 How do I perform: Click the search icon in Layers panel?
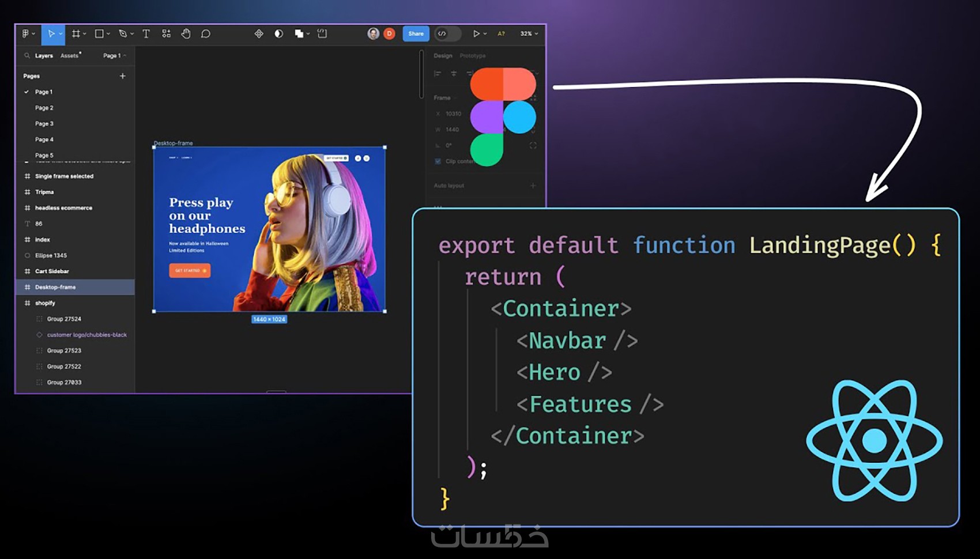point(27,56)
